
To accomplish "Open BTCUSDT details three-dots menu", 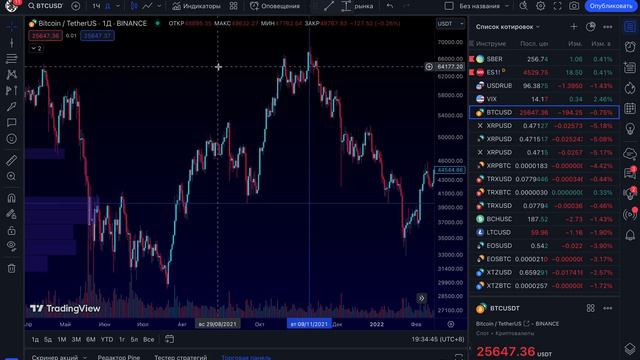I will [x=608, y=309].
